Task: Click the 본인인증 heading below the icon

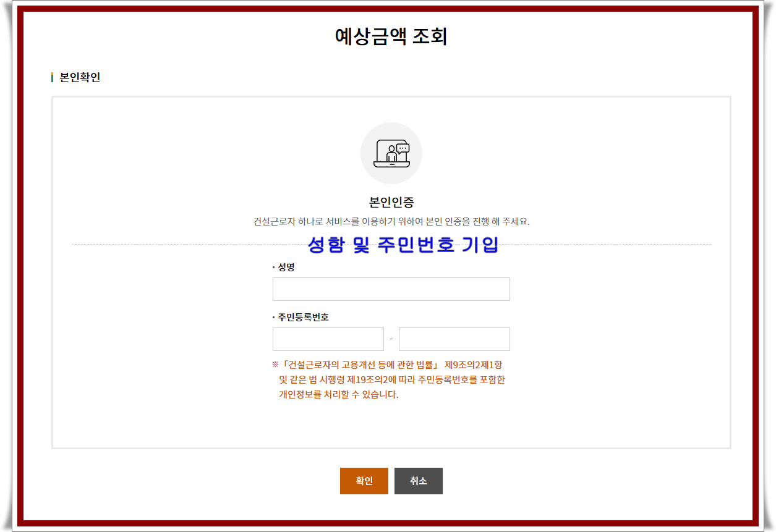Action: (x=391, y=202)
